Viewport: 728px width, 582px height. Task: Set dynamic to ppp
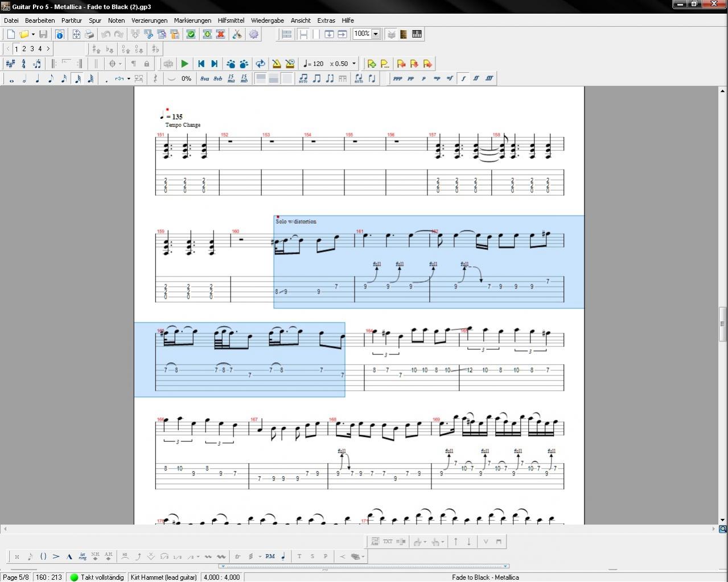(397, 79)
